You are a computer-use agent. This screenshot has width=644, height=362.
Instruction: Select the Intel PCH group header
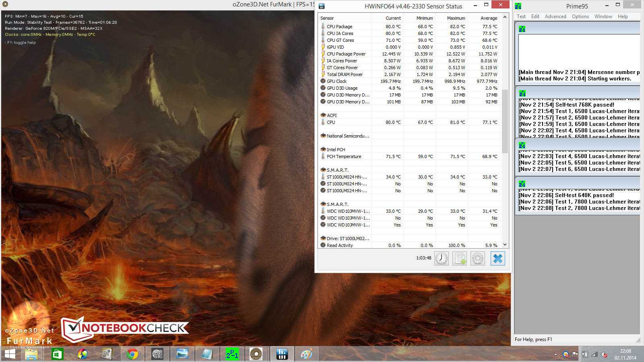pos(410,150)
